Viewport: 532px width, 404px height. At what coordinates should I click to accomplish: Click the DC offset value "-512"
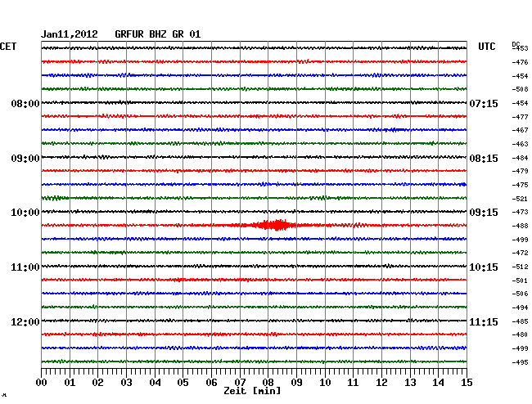click(520, 267)
